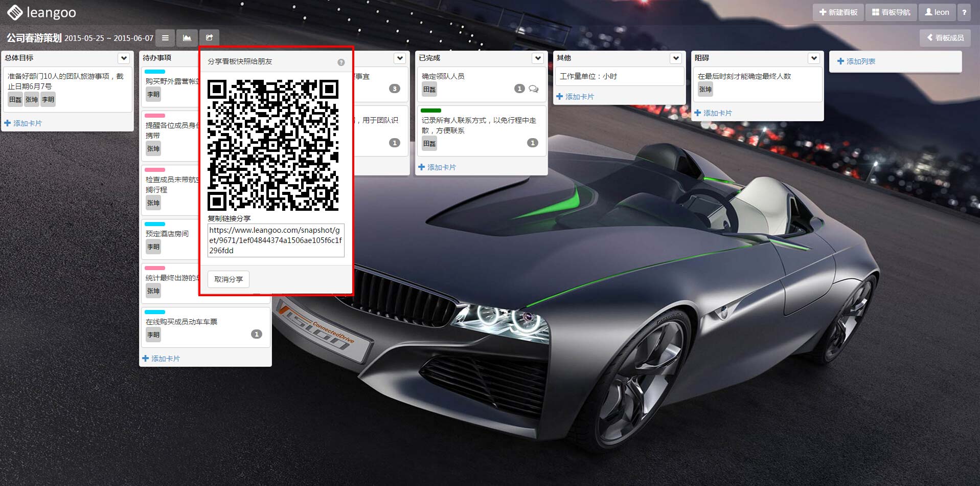The image size is (980, 486).
Task: Open the 统计最终出游 card
Action: [x=170, y=283]
